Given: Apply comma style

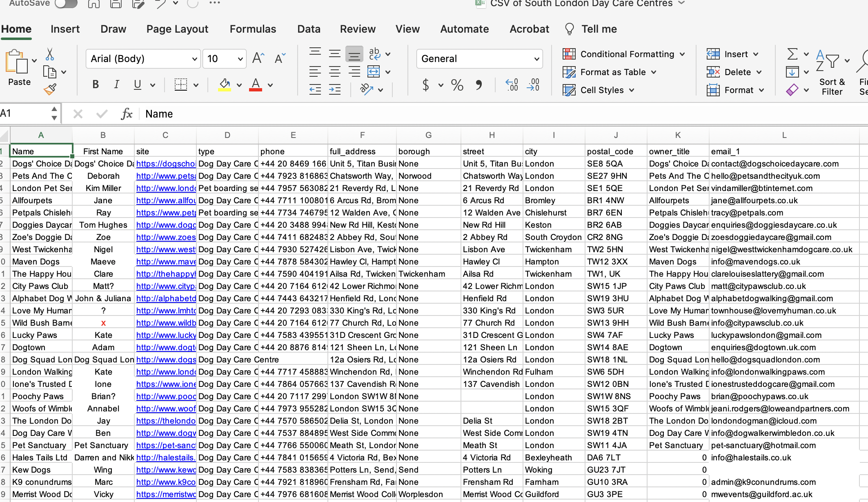Looking at the screenshot, I should click(x=479, y=85).
